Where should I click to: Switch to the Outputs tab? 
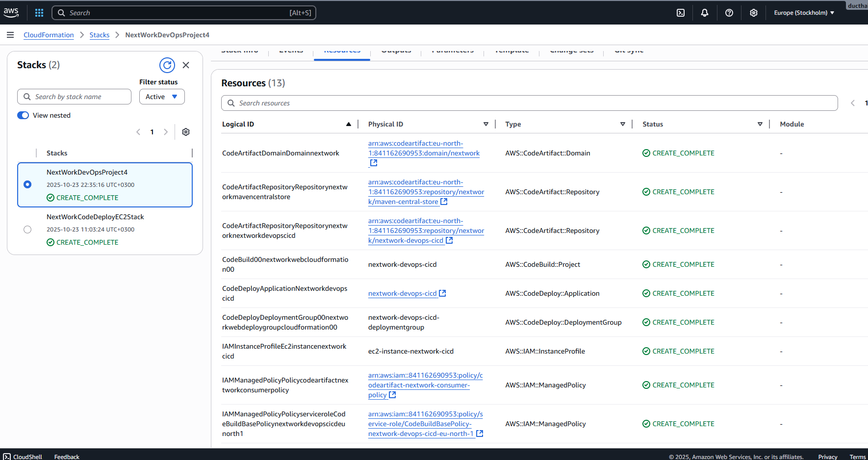click(396, 50)
